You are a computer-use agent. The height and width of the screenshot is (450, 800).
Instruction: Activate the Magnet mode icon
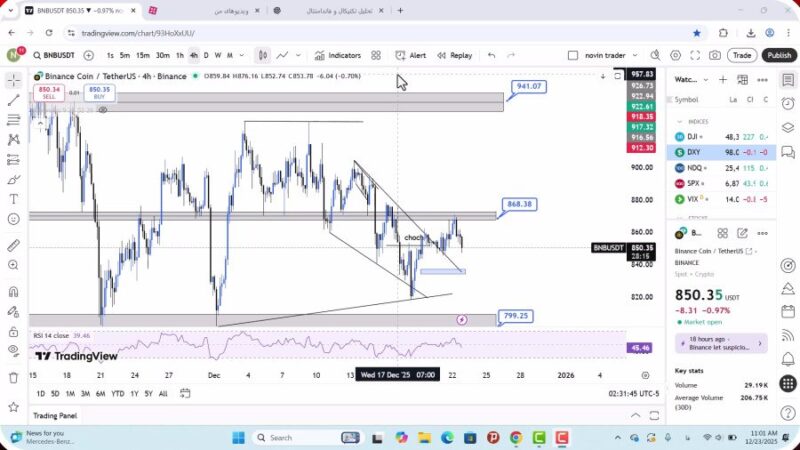coord(13,291)
